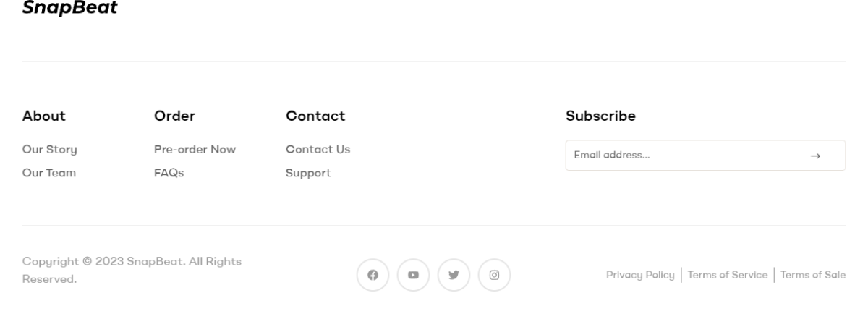Open the Our Story link

50,150
